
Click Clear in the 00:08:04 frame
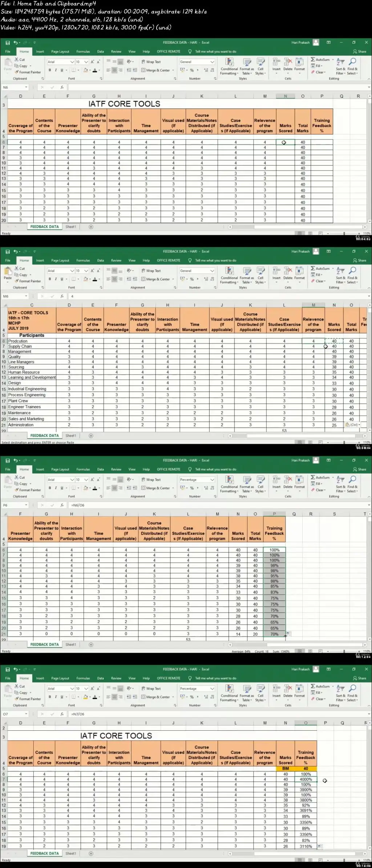318,281
